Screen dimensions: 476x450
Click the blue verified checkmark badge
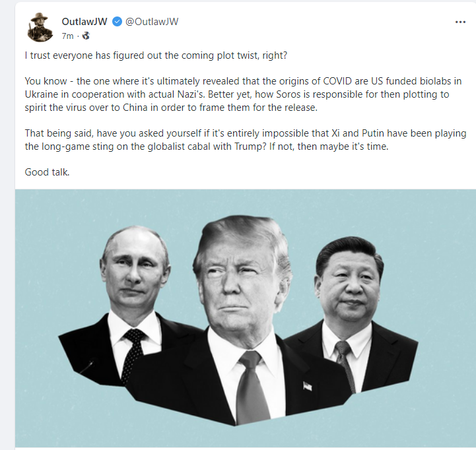pyautogui.click(x=117, y=22)
